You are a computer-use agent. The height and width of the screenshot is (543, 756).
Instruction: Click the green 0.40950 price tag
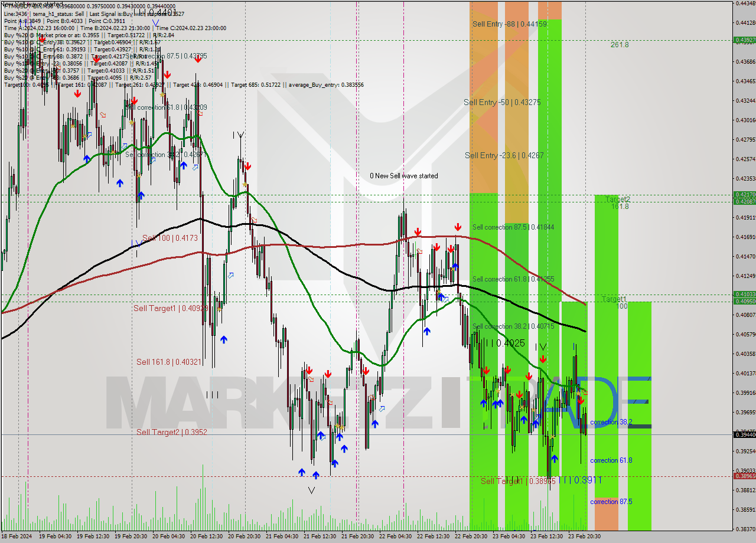[744, 301]
